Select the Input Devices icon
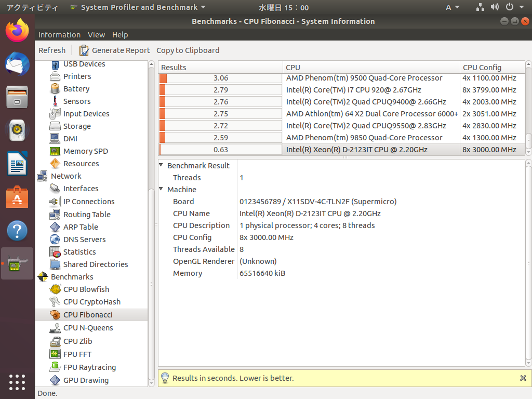532x399 pixels. click(55, 114)
